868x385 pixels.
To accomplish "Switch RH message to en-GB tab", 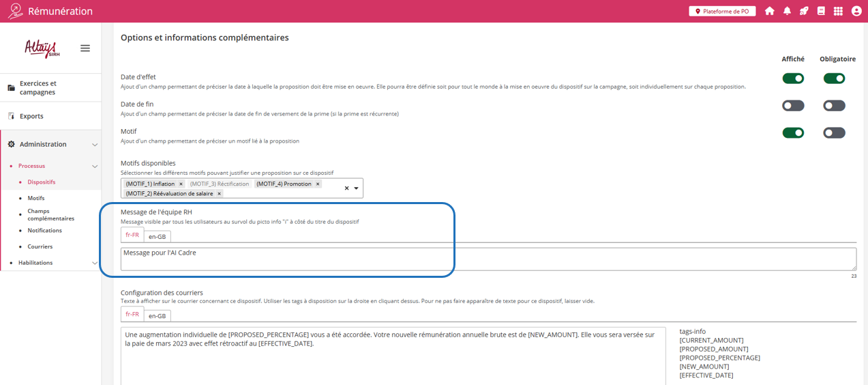I will (x=157, y=237).
